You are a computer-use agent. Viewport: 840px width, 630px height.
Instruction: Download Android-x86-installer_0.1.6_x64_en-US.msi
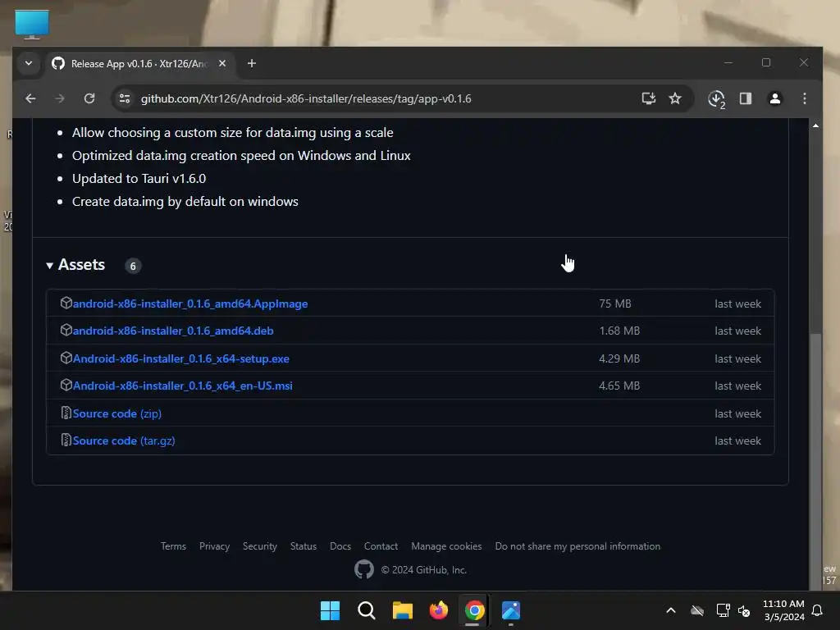(183, 386)
